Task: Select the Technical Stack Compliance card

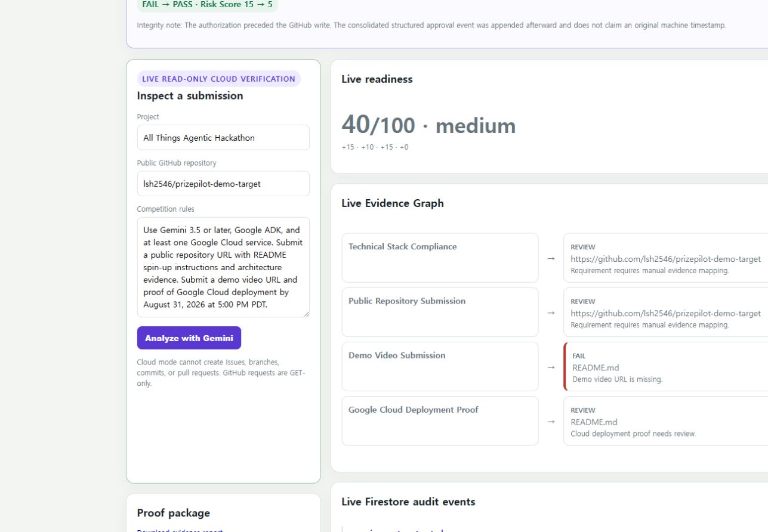Action: [440, 258]
